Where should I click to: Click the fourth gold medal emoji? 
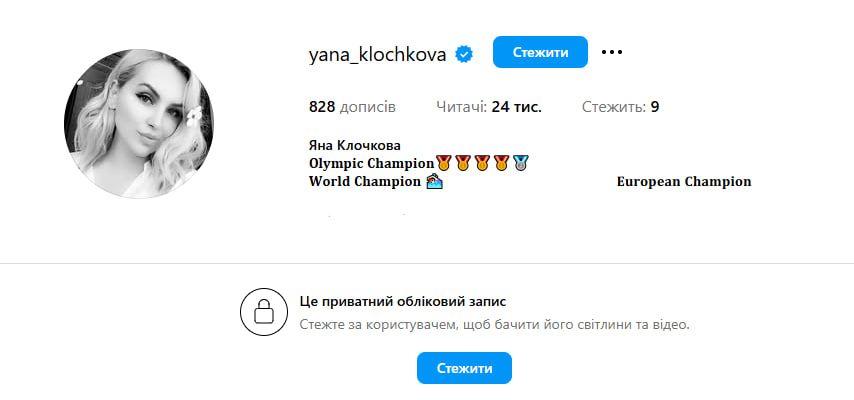[501, 162]
